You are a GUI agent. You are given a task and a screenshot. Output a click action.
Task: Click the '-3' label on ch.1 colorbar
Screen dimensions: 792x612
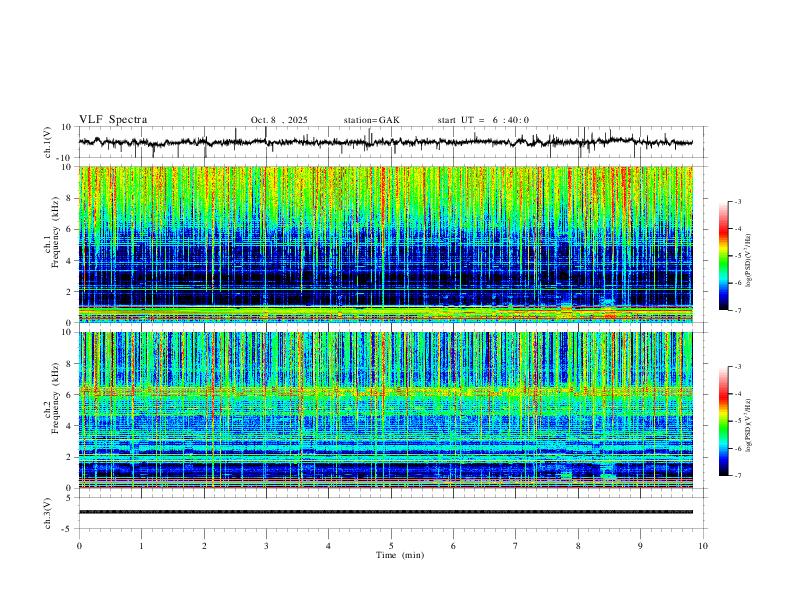pyautogui.click(x=738, y=202)
